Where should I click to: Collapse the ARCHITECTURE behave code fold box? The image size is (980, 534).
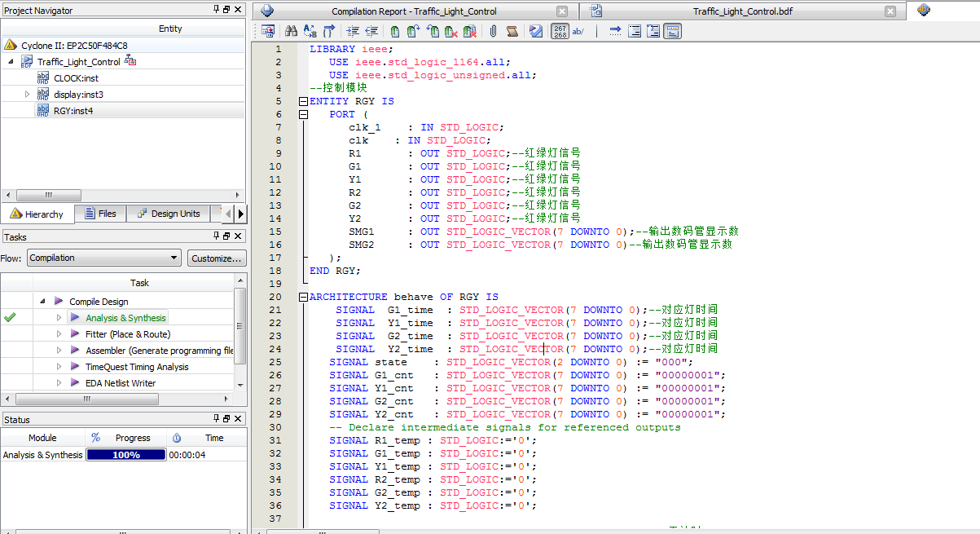point(304,297)
